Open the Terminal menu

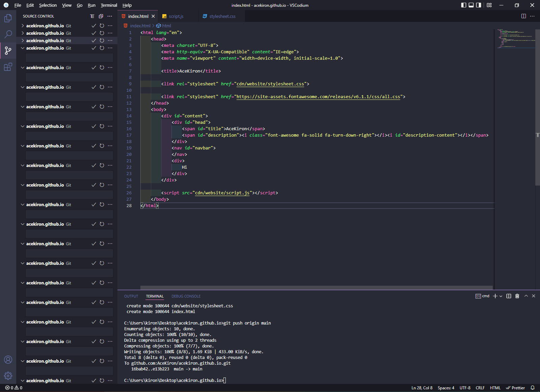[109, 5]
